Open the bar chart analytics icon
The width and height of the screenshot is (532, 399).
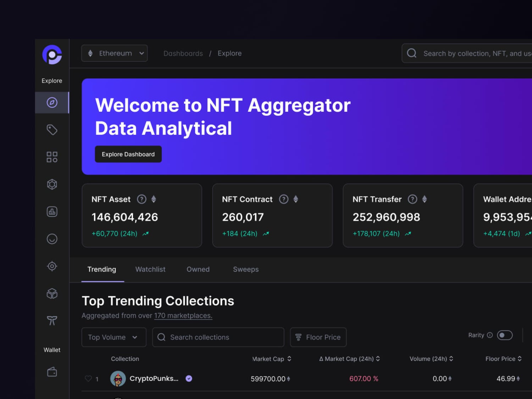pyautogui.click(x=52, y=212)
